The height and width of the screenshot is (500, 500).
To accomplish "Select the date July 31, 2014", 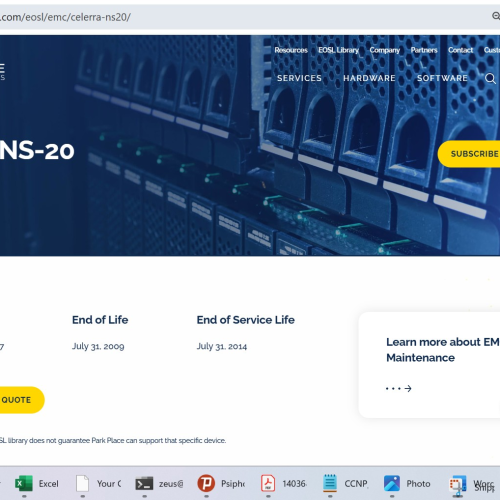I will click(222, 346).
